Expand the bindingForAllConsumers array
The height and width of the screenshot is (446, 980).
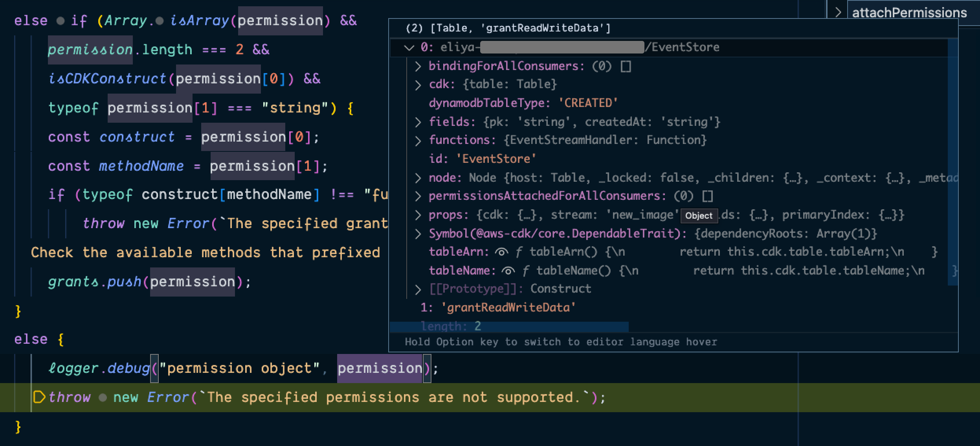tap(418, 66)
